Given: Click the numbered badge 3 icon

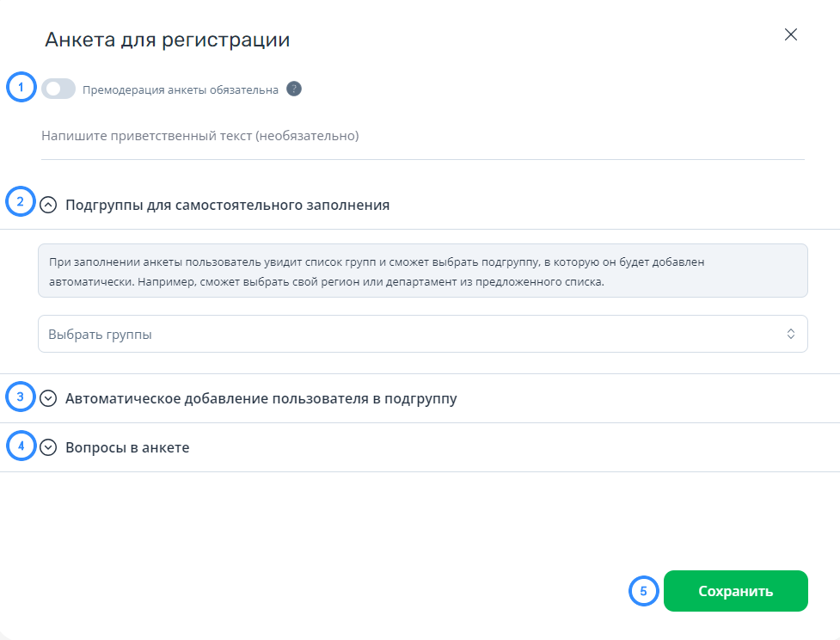Looking at the screenshot, I should (21, 397).
